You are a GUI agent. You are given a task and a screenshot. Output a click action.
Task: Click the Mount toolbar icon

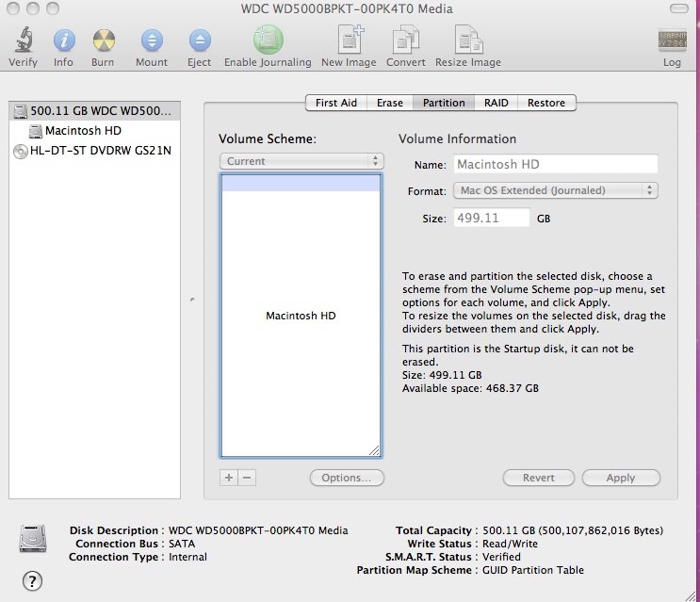152,41
